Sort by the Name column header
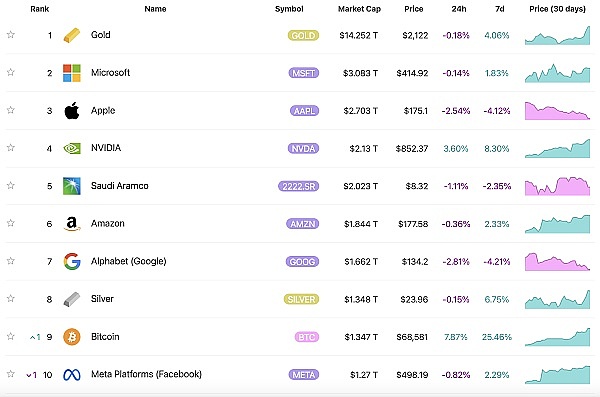600x397 pixels. pyautogui.click(x=155, y=9)
